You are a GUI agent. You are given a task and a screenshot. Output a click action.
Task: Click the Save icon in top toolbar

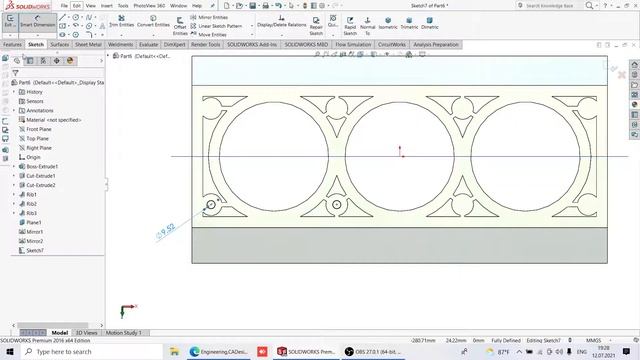[253, 6]
